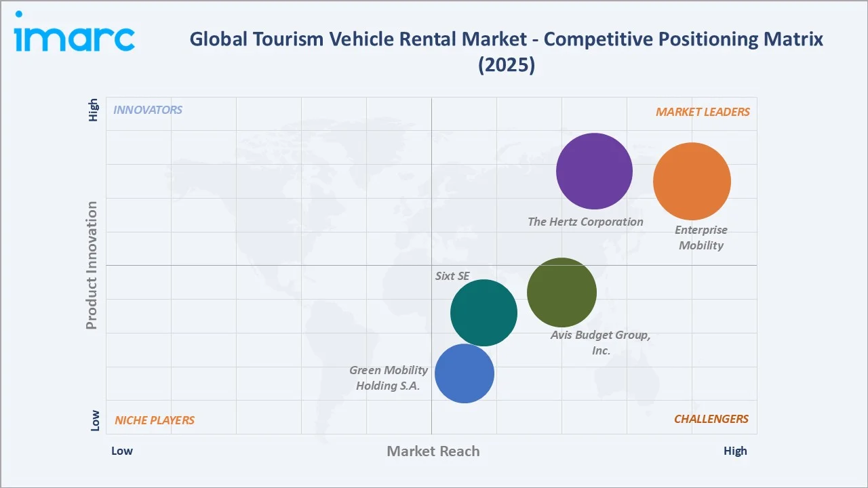This screenshot has width=868, height=488.
Task: Click the MARKET LEADERS quadrant label
Action: coord(703,112)
